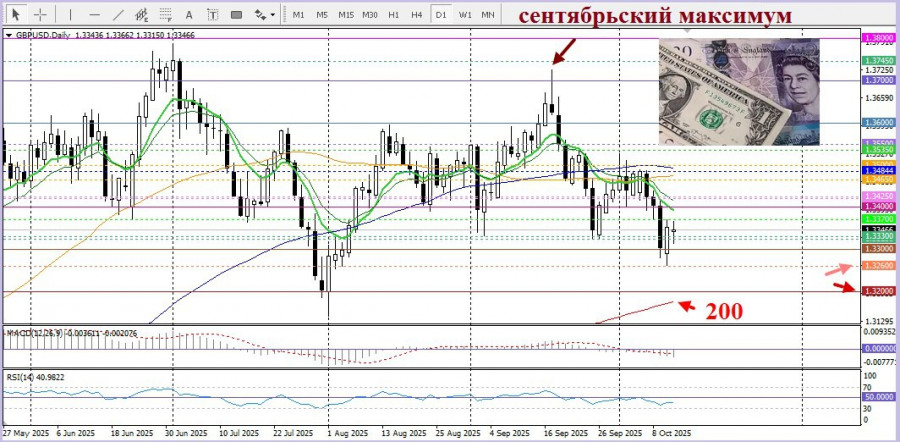This screenshot has height=442, width=900.
Task: Switch chart to H4 timeframe
Action: click(417, 14)
